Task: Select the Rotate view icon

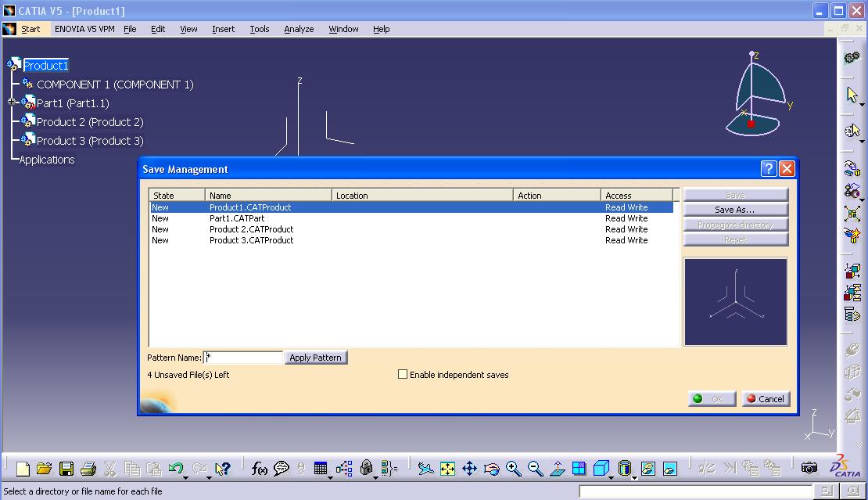Action: click(x=491, y=469)
